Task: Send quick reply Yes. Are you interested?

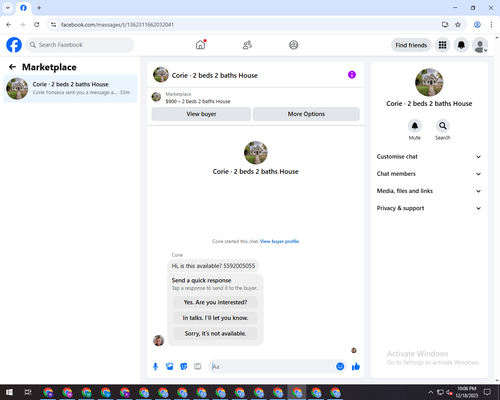Action: (215, 302)
